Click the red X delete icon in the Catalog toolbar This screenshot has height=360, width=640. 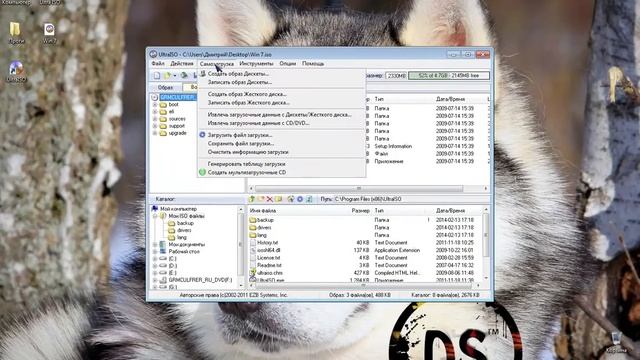(269, 199)
